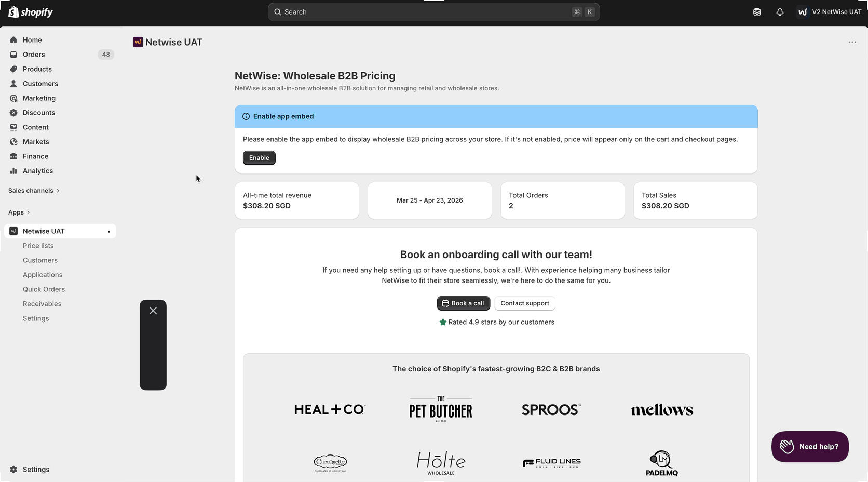The image size is (868, 482).
Task: Close the dark floating panel with X
Action: [153, 311]
